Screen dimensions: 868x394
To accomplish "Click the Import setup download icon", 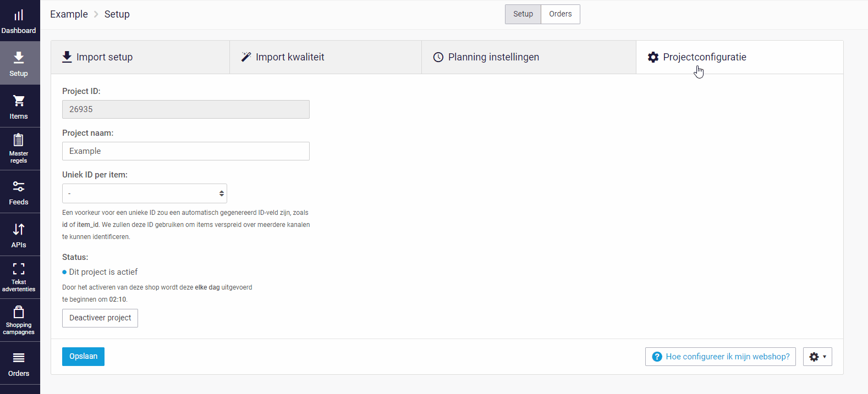I will (x=67, y=57).
